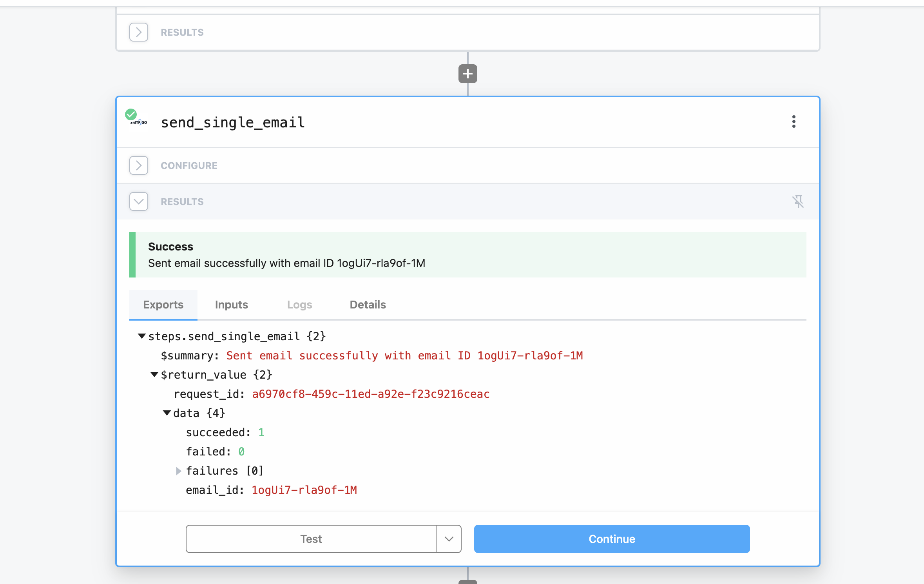Viewport: 924px width, 584px height.
Task: Expand the CONFIGURE section chevron
Action: (x=139, y=165)
